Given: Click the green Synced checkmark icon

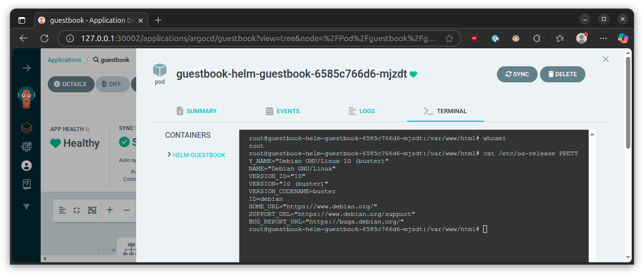Looking at the screenshot, I should tap(124, 142).
